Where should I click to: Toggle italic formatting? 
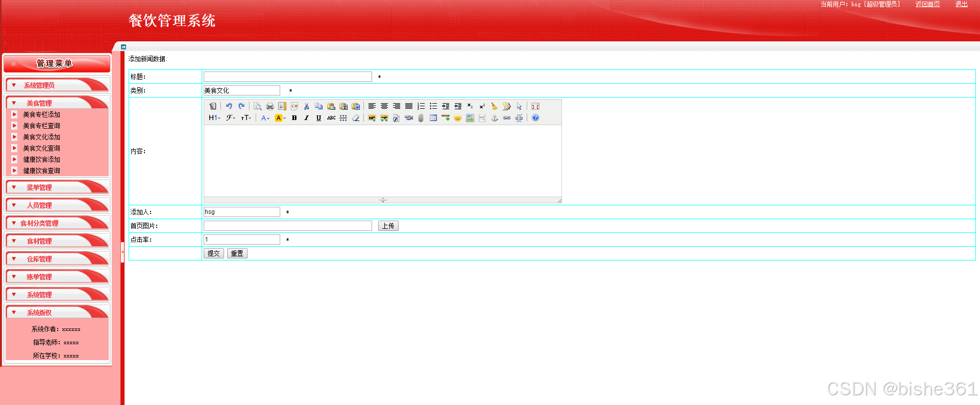pos(307,118)
